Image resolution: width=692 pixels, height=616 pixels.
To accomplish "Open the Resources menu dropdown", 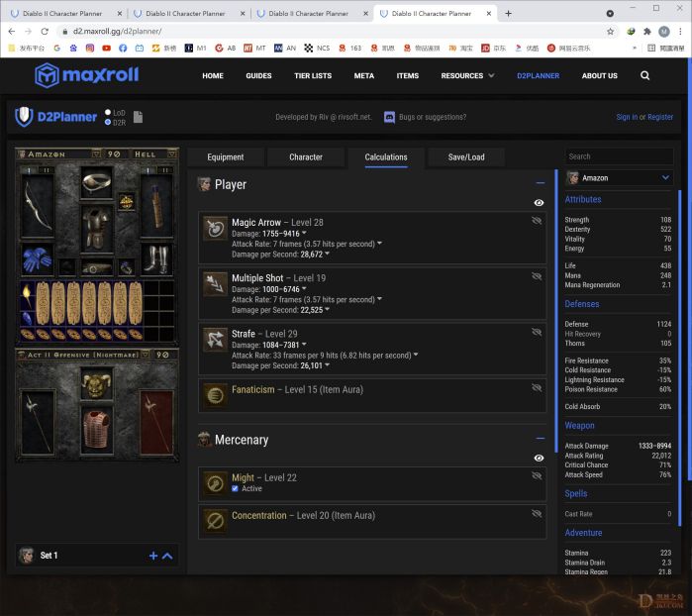I will [467, 75].
